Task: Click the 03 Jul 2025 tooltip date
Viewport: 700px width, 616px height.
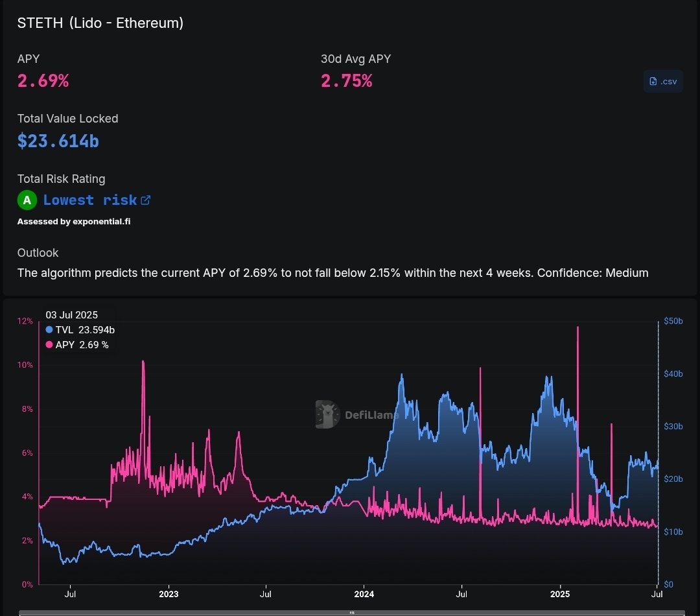Action: pyautogui.click(x=71, y=315)
